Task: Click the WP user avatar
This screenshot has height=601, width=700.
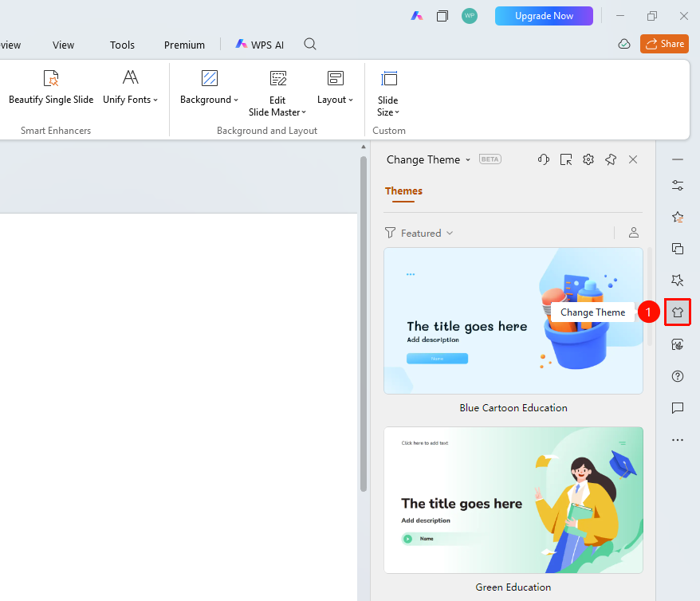Action: coord(470,16)
